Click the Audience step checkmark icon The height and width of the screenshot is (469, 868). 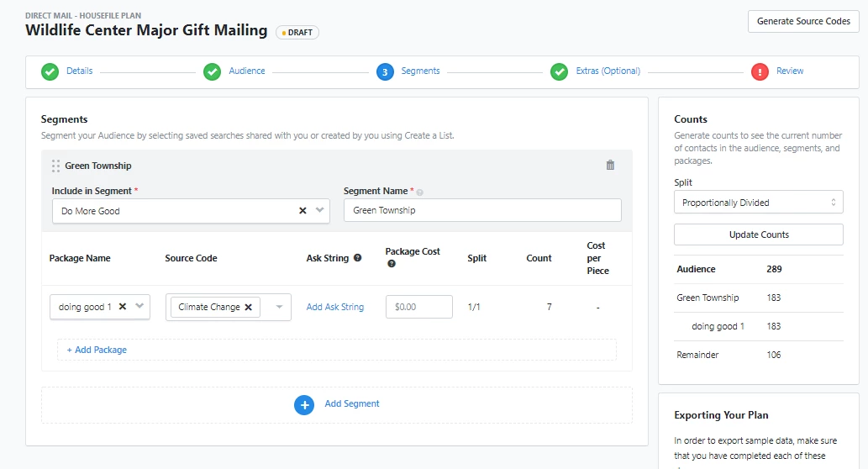(212, 71)
